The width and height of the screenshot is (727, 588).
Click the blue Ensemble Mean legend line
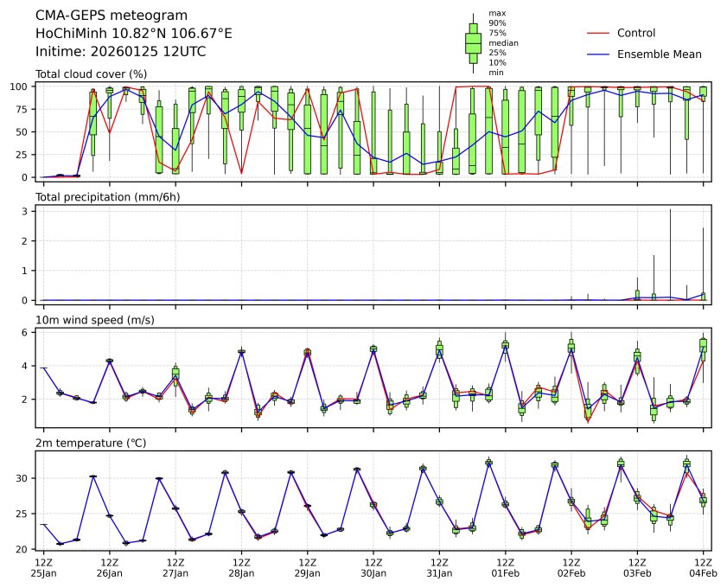(x=598, y=54)
